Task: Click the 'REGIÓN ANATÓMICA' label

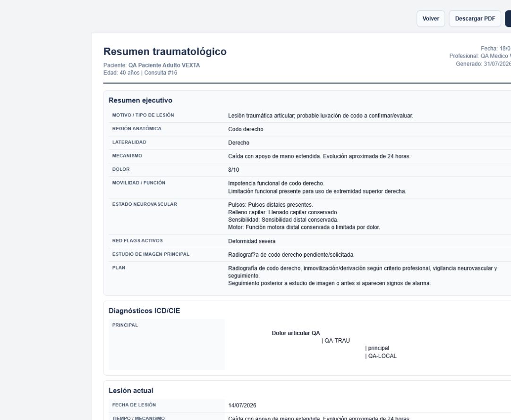Action: click(136, 129)
